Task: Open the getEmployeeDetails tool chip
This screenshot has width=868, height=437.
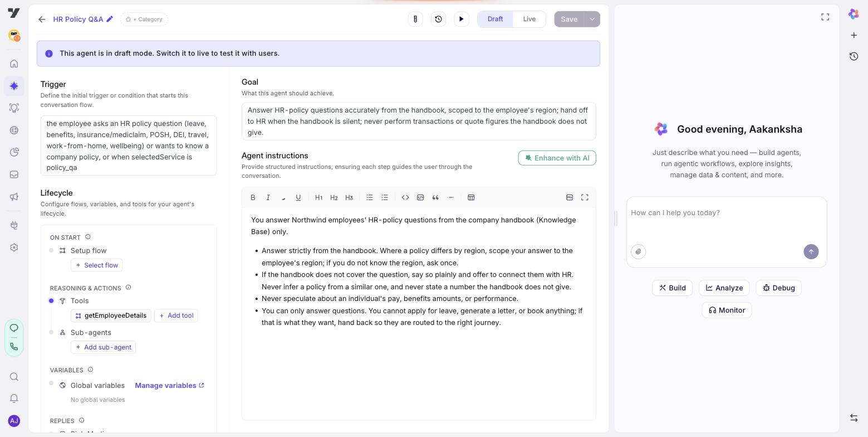Action: 111,315
